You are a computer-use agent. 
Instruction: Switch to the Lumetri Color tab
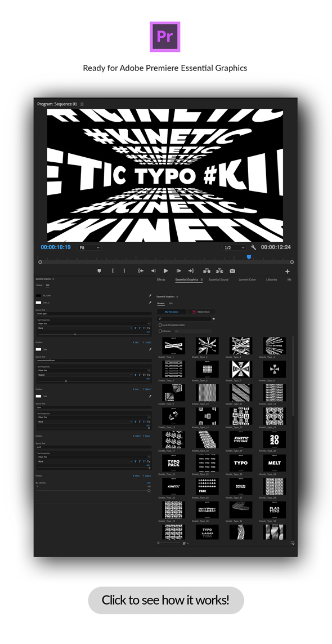(247, 279)
